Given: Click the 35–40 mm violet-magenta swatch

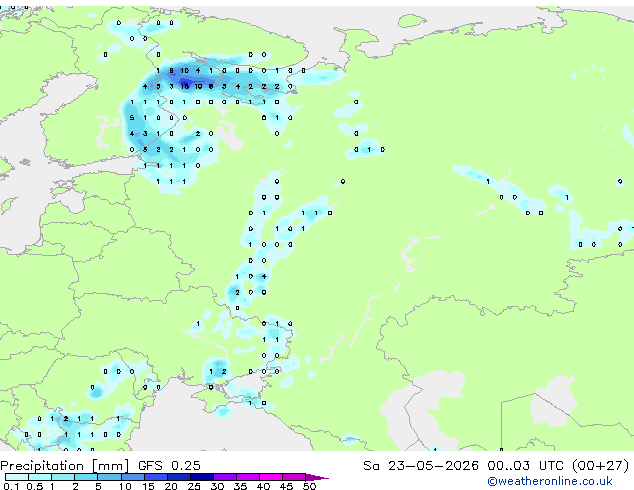Looking at the screenshot, I should [x=248, y=477].
